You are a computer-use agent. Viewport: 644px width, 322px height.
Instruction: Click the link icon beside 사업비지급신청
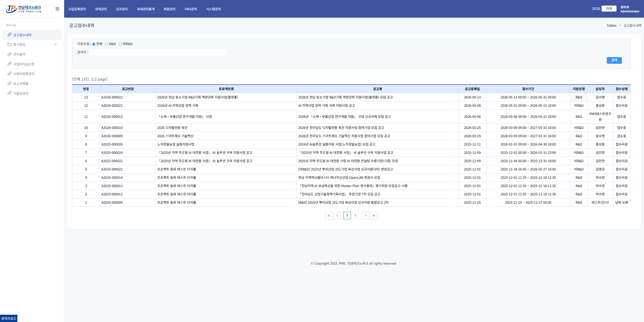10,64
